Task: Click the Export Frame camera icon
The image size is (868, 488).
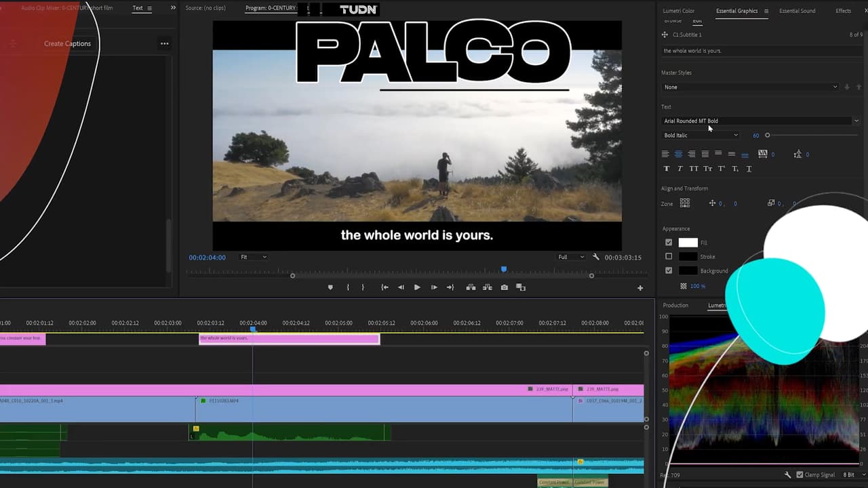Action: pyautogui.click(x=504, y=287)
